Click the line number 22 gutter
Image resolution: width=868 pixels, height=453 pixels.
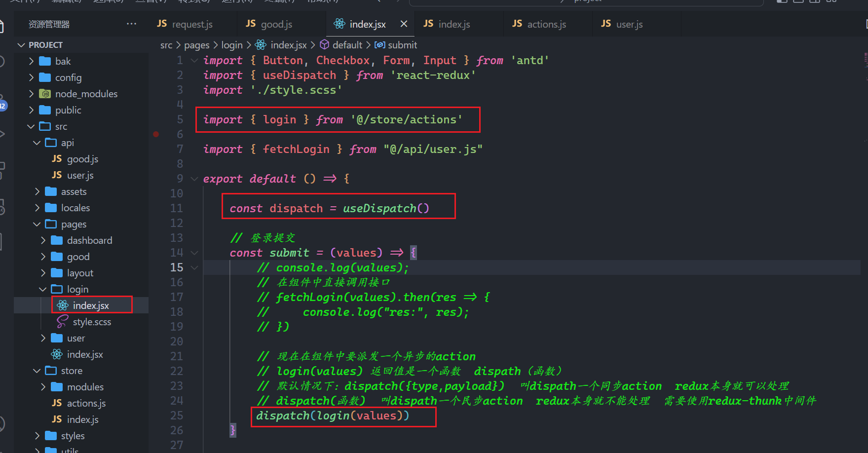pos(177,371)
